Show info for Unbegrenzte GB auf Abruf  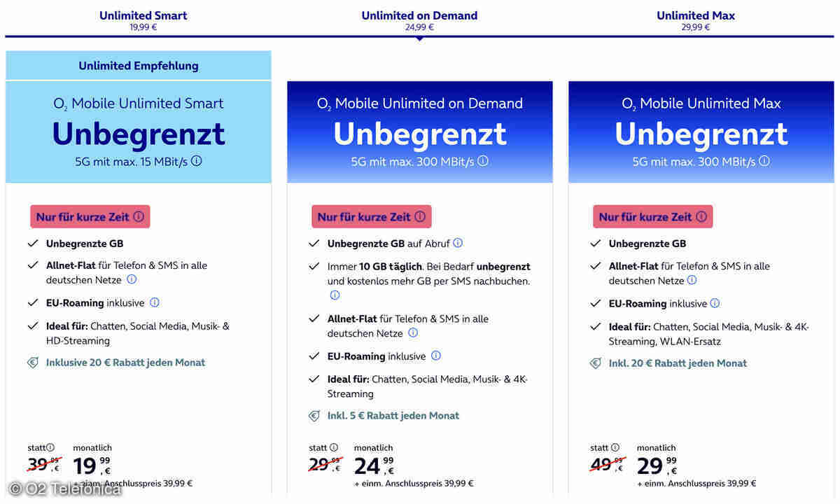point(458,243)
